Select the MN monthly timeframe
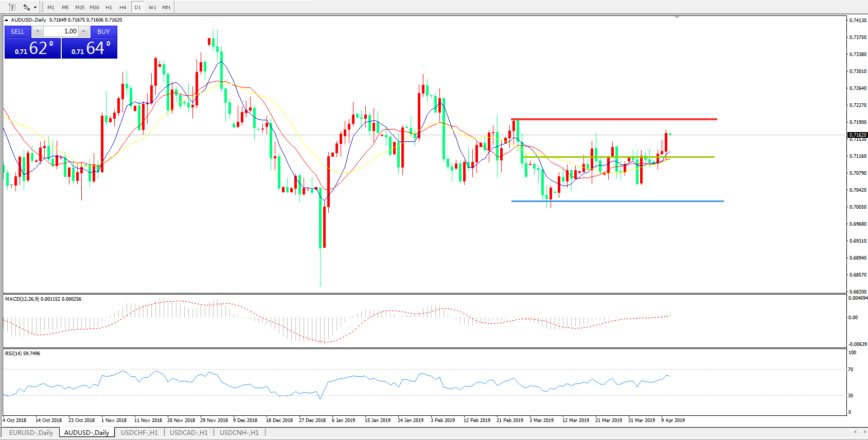Viewport: 868px width, 440px height. pyautogui.click(x=166, y=7)
